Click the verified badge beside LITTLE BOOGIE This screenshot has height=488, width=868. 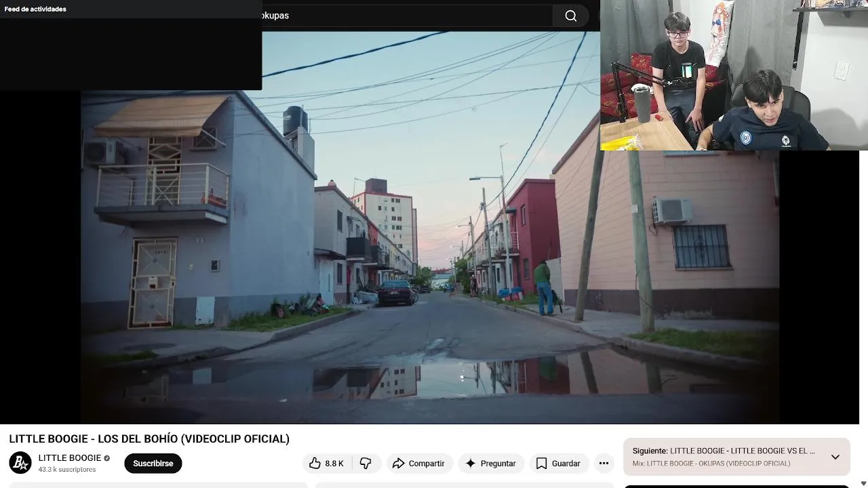pos(106,458)
